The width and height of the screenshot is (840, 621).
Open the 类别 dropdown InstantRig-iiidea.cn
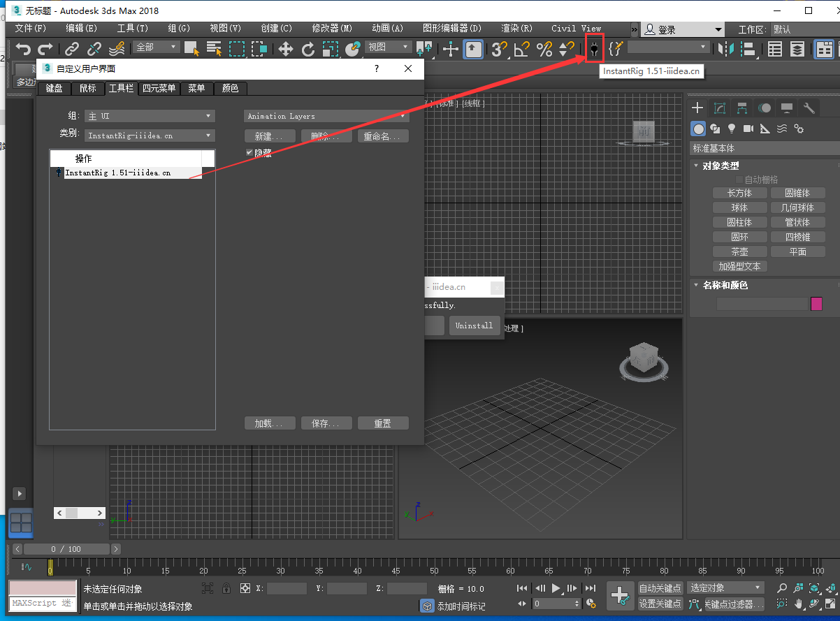tap(150, 136)
